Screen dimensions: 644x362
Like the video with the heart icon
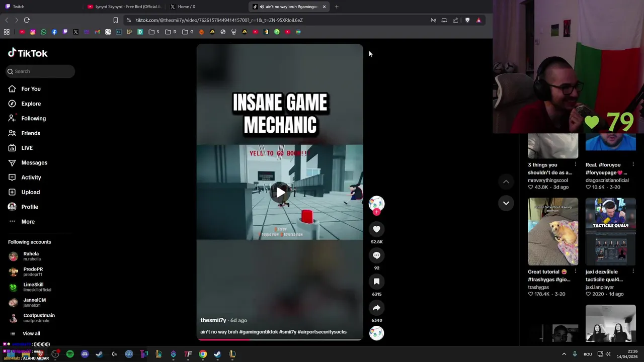376,229
